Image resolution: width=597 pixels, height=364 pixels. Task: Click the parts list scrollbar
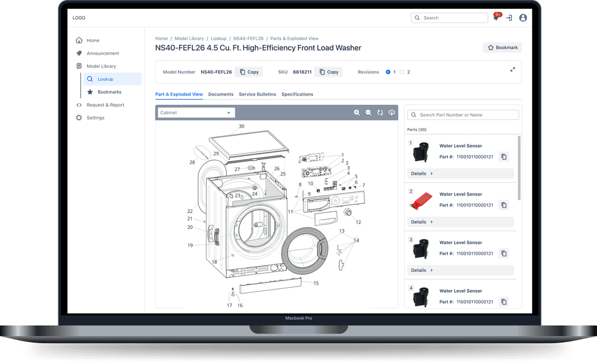pos(519,168)
